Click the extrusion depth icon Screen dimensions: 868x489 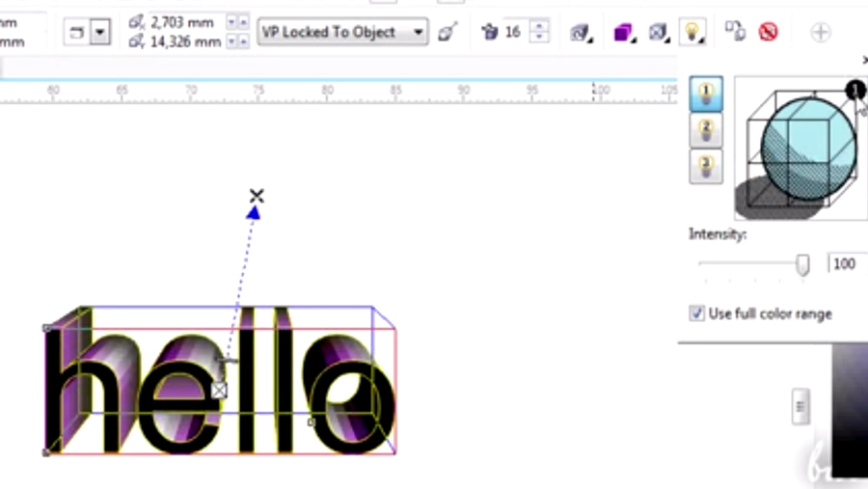click(x=489, y=32)
